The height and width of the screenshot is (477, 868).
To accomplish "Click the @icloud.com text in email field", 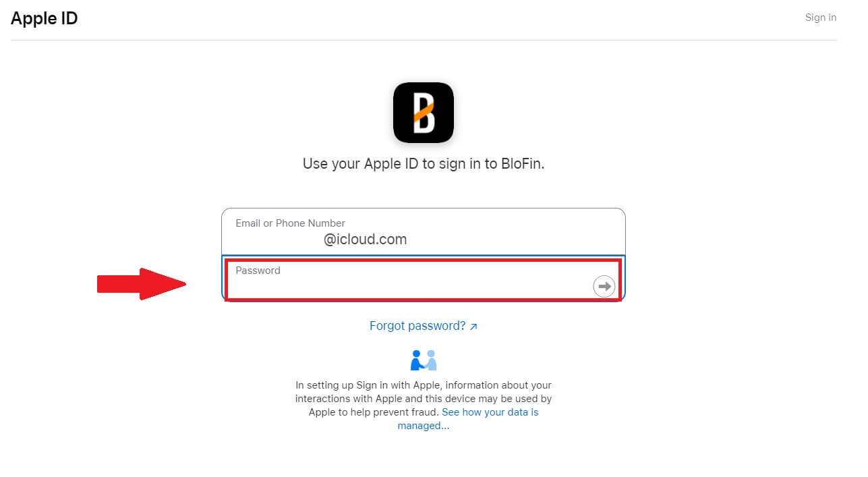I will click(365, 240).
